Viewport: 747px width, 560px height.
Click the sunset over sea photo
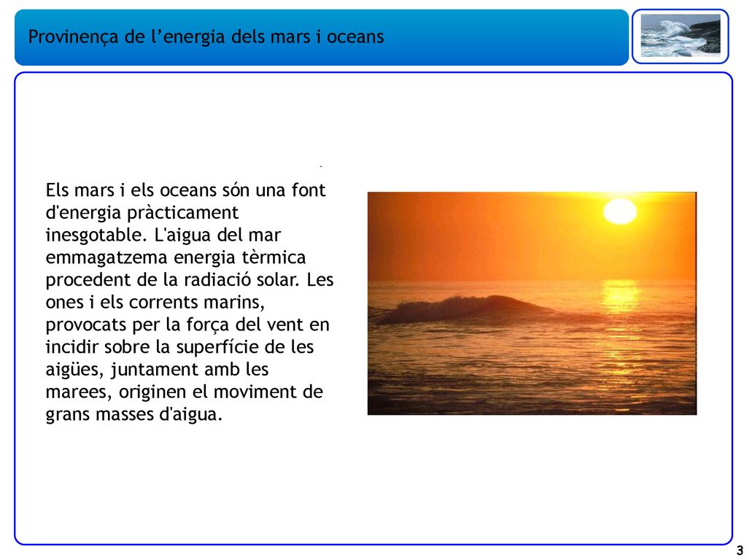532,303
